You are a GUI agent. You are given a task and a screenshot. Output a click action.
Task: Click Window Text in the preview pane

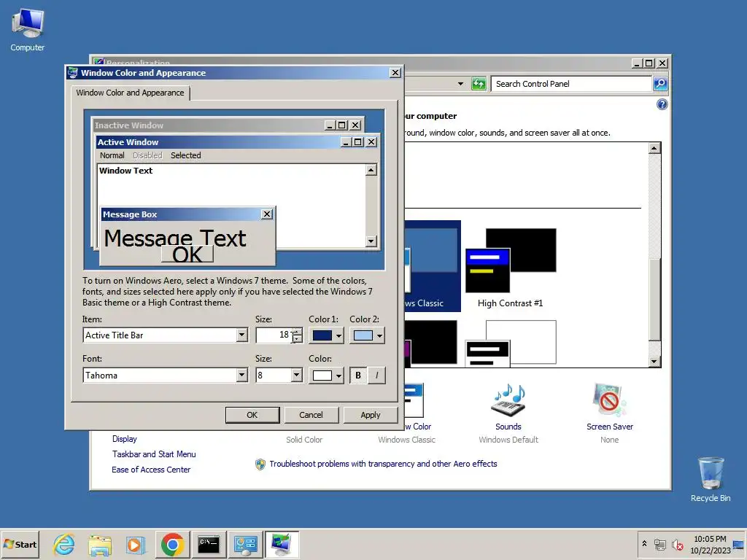(x=125, y=171)
